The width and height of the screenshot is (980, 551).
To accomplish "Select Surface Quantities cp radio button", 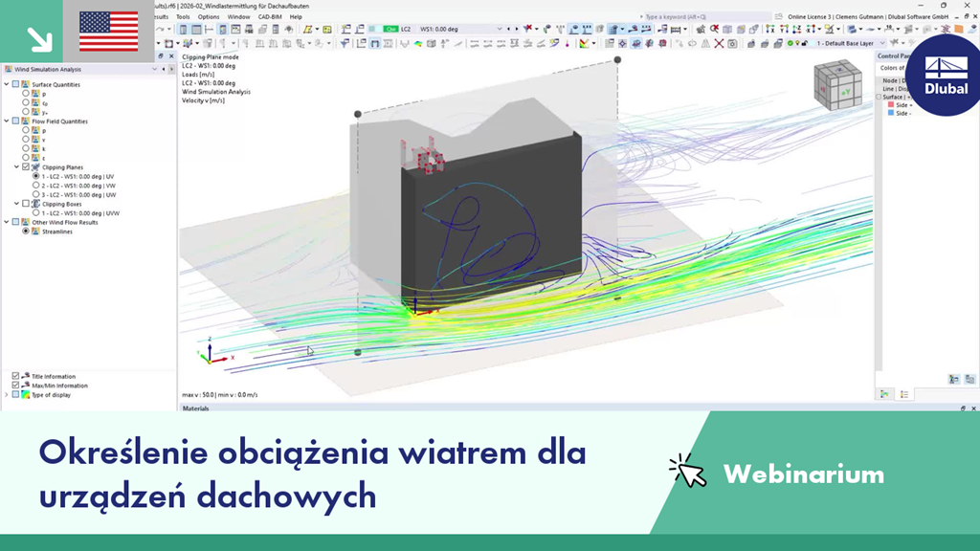I will [x=26, y=102].
